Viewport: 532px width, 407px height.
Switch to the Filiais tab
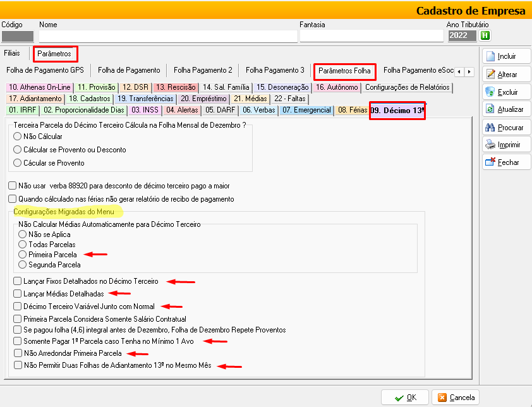13,52
